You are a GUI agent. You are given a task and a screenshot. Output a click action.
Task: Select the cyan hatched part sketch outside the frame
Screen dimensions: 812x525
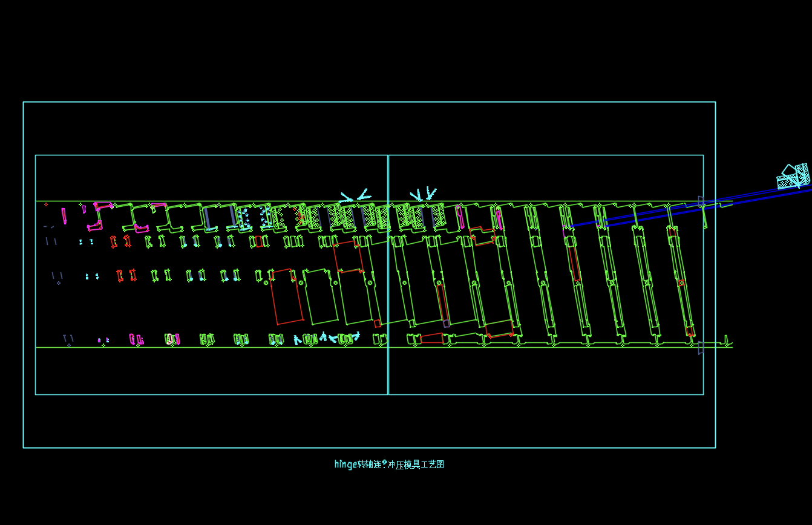[793, 175]
